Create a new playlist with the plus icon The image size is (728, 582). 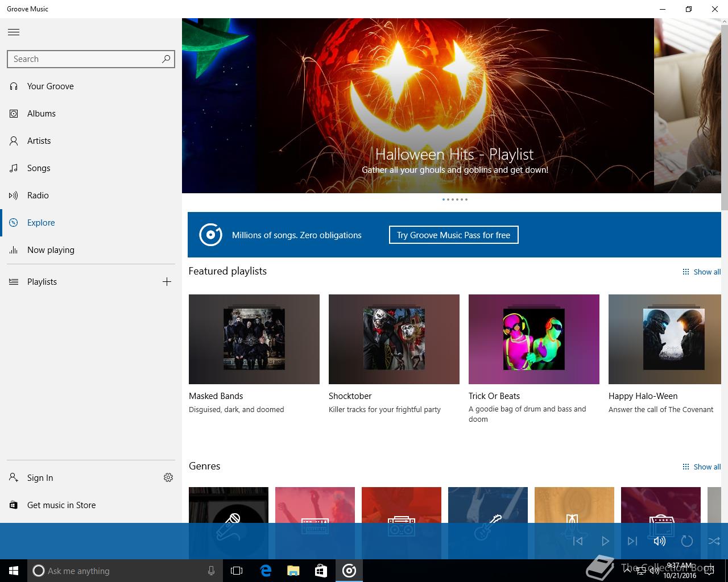coord(167,282)
